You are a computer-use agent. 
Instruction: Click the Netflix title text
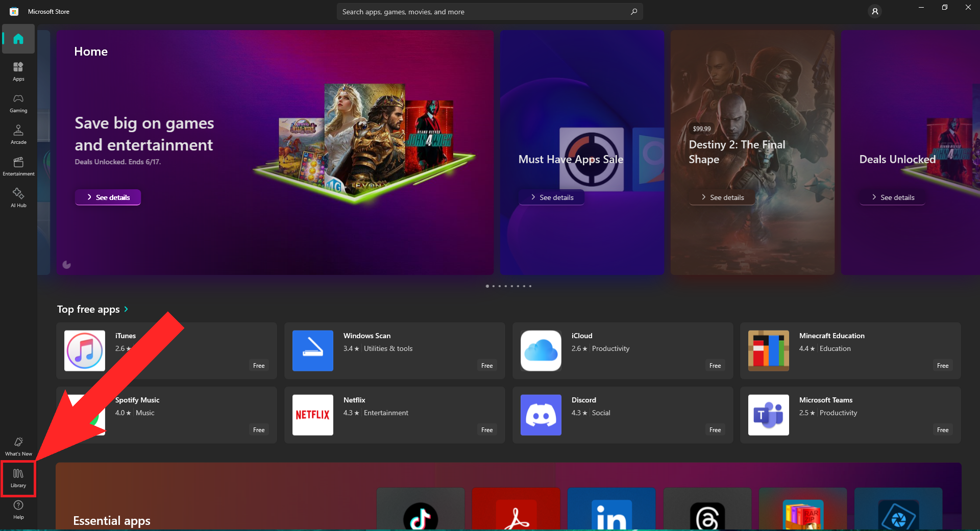pyautogui.click(x=354, y=400)
